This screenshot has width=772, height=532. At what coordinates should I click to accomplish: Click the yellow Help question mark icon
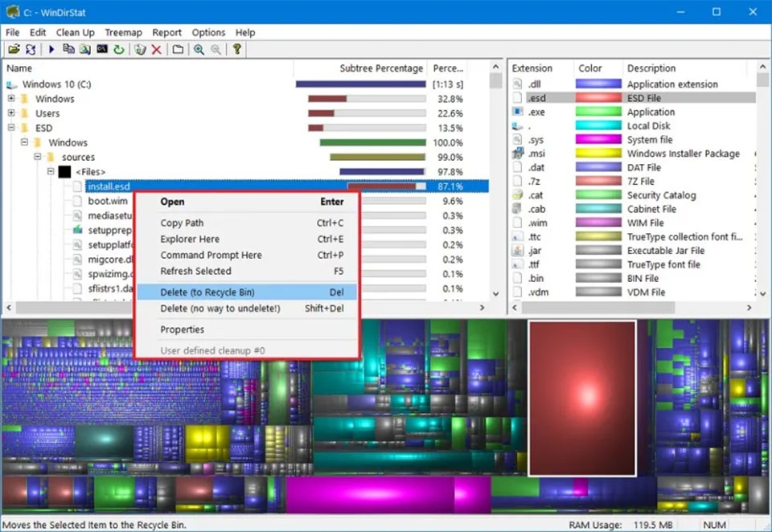[237, 49]
